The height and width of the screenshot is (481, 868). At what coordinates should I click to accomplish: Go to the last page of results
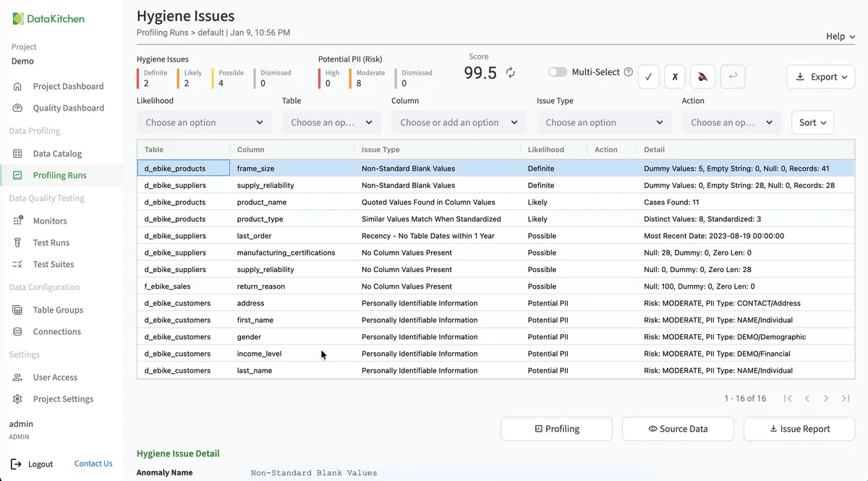click(845, 399)
